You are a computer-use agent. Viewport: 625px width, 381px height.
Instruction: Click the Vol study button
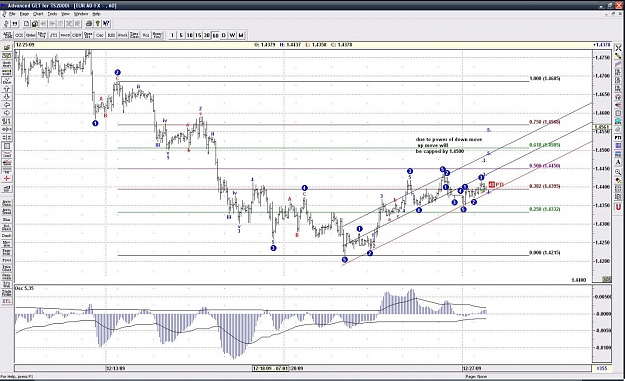145,35
